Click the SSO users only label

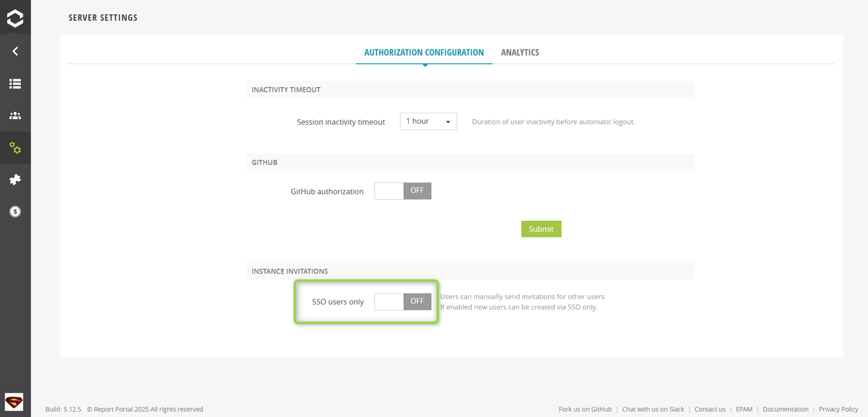[338, 302]
